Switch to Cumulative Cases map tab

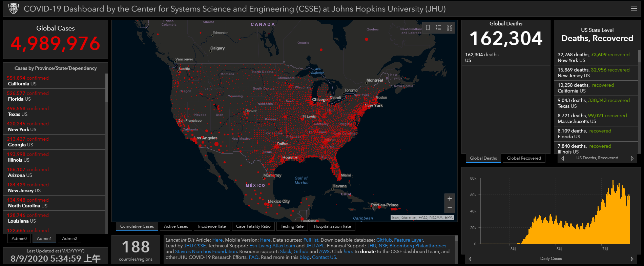(x=137, y=226)
